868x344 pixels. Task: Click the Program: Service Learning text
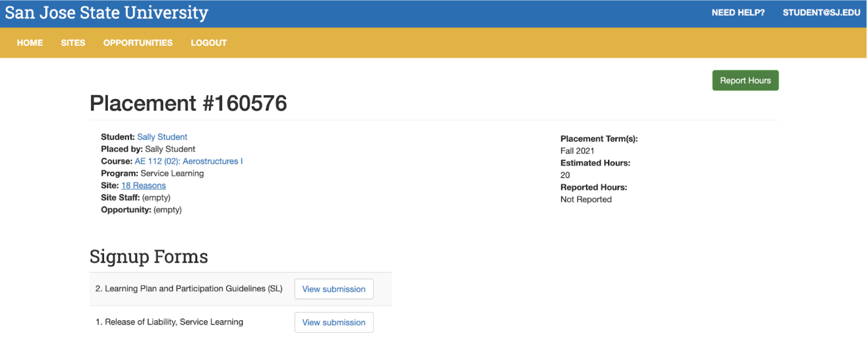[152, 173]
